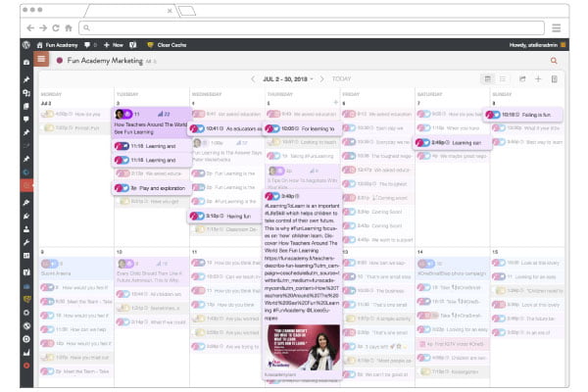Open Media library in the sidebar
The height and width of the screenshot is (392, 588).
click(26, 93)
